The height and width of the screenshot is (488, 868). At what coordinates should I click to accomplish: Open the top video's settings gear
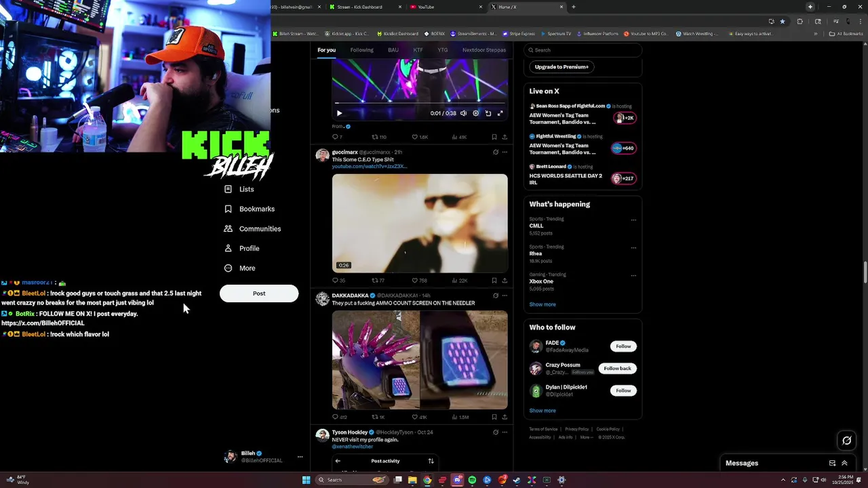coord(475,113)
